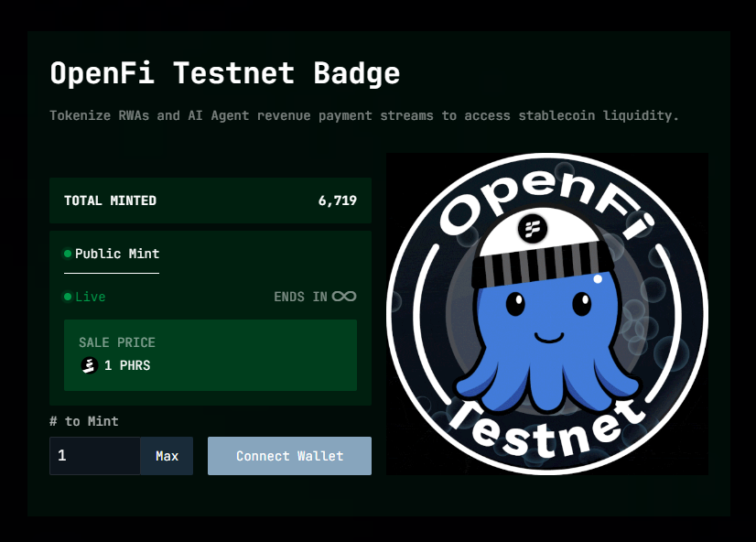Click the Tokenize RWAs description text
The image size is (756, 542).
364,115
